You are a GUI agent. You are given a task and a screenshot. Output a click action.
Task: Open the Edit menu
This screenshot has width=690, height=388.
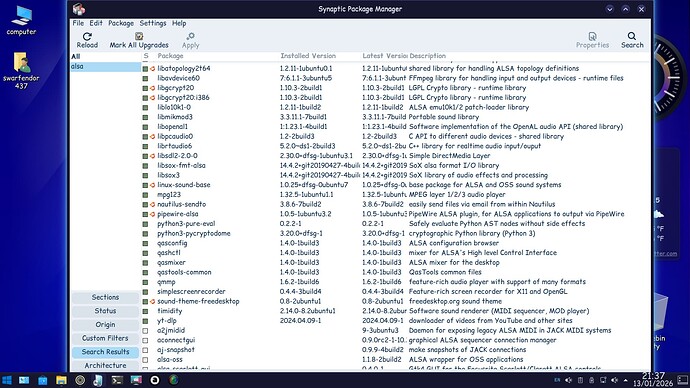tap(96, 23)
